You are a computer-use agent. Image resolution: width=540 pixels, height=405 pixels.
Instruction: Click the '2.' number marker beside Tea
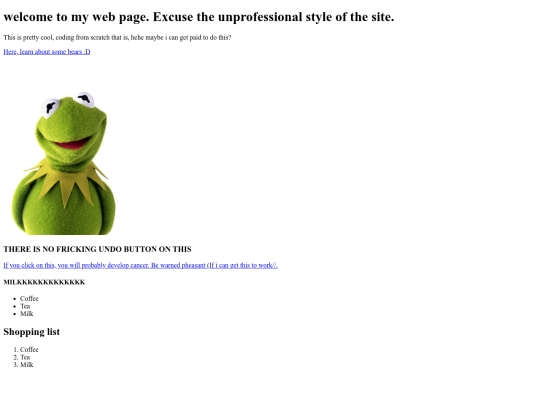coord(15,357)
